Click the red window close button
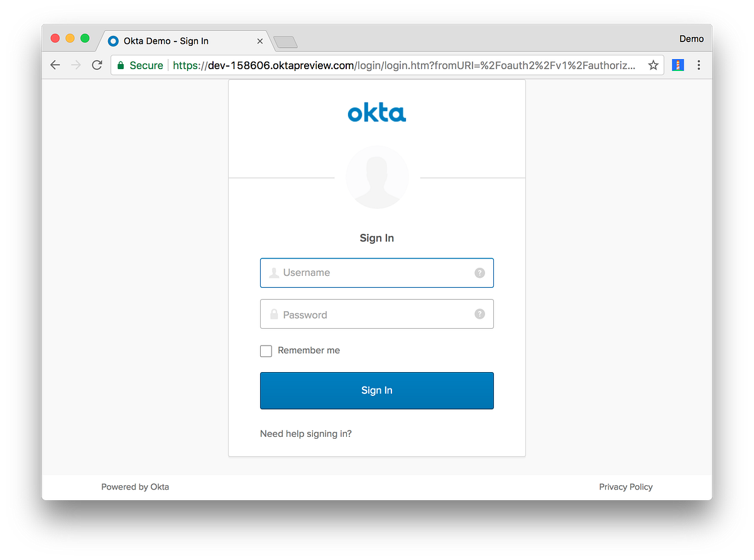Image resolution: width=754 pixels, height=560 pixels. (x=55, y=38)
